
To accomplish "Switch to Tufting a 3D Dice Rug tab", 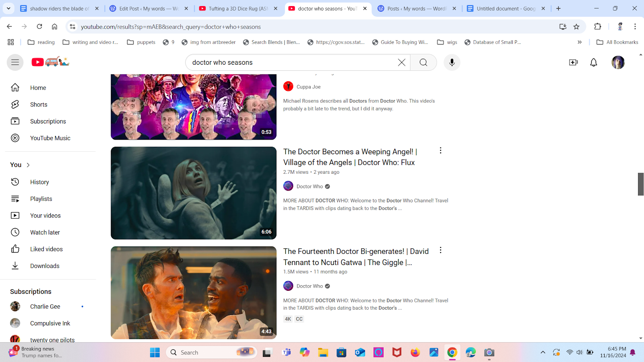I will click(x=238, y=8).
